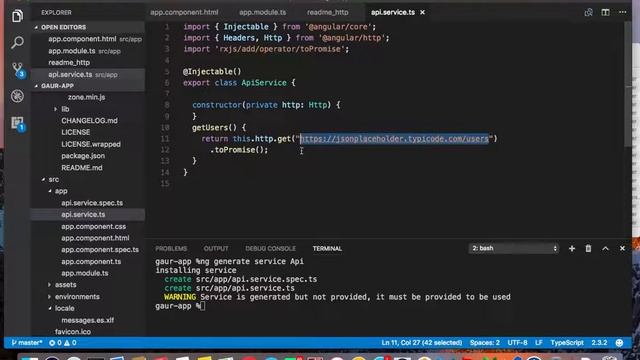Open the Debug view icon
640x360 pixels.
pos(17,96)
